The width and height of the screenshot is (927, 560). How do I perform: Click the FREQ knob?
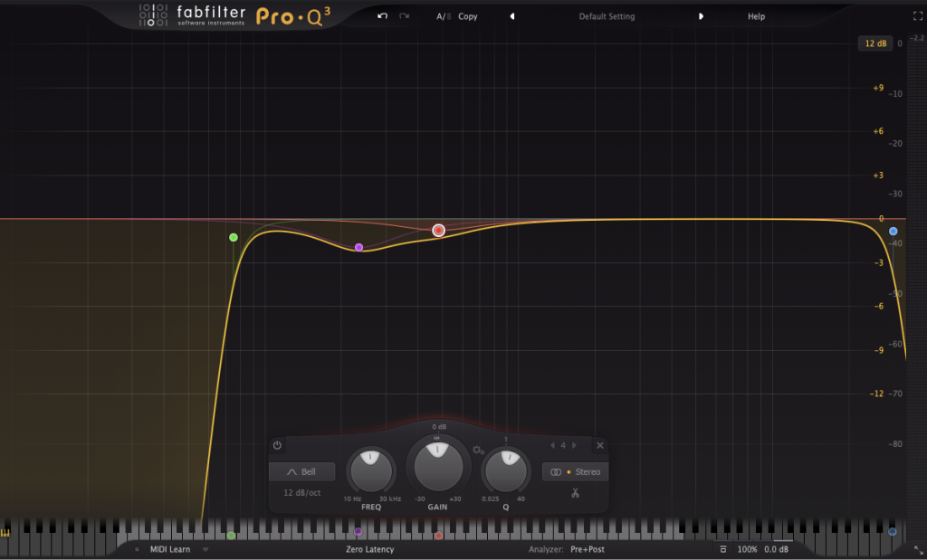click(370, 470)
